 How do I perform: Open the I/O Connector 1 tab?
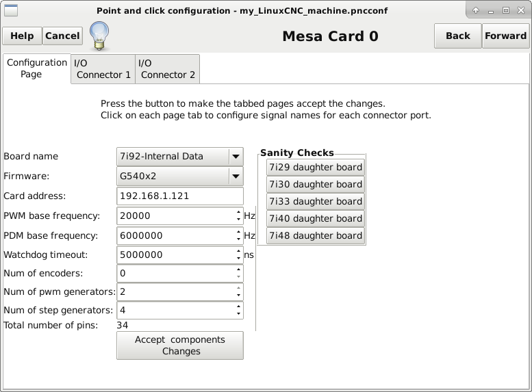click(103, 69)
